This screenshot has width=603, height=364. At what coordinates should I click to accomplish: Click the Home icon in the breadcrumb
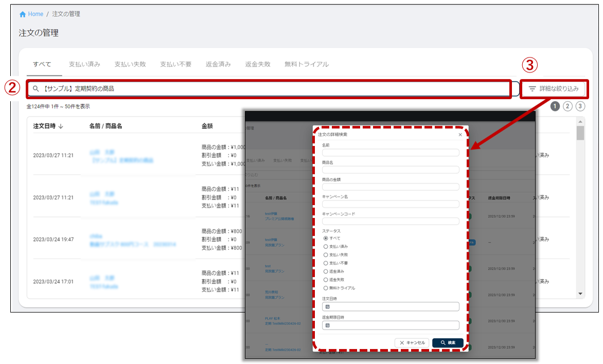click(x=23, y=14)
